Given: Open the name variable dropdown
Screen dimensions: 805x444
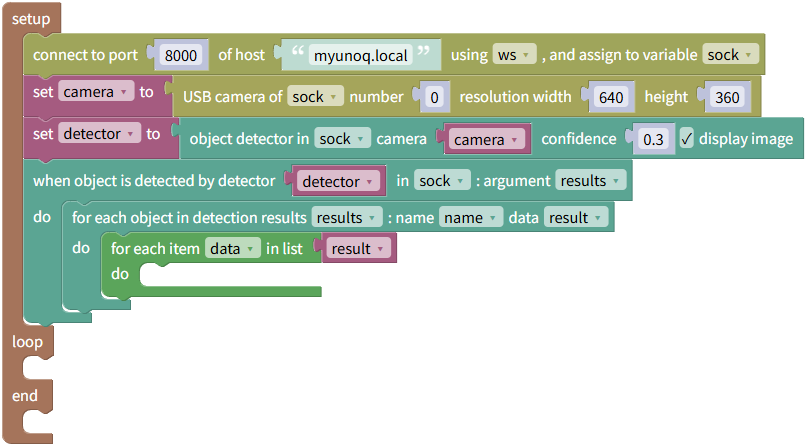Looking at the screenshot, I should [x=470, y=218].
